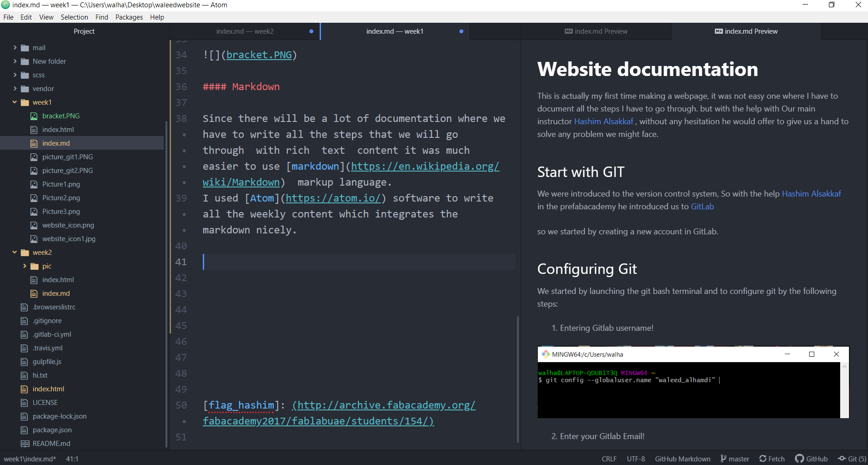Expand the New folder chevron
The image size is (868, 465).
(15, 61)
